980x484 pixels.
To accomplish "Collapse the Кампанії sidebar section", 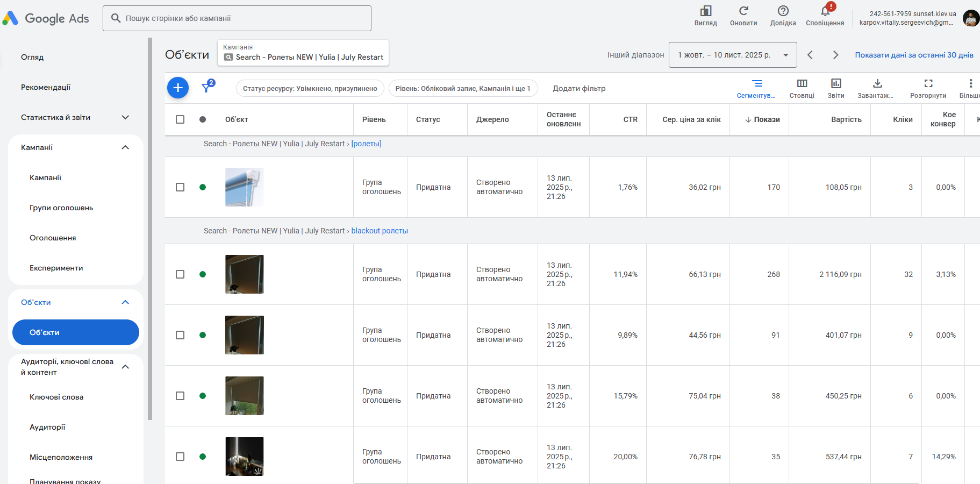I will [125, 147].
